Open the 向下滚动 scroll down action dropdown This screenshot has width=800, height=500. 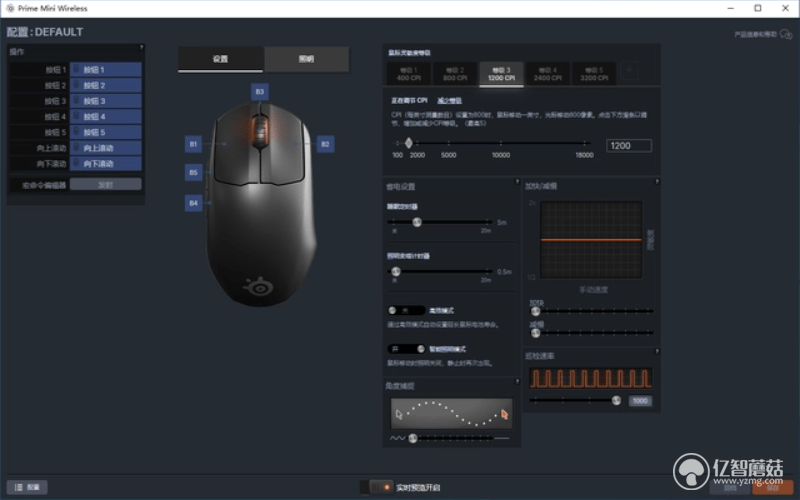[106, 164]
